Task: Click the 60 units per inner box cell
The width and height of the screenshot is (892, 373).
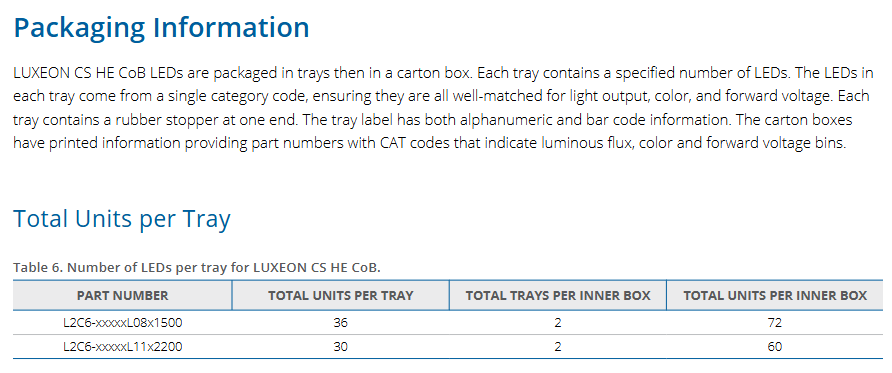Action: [x=775, y=346]
